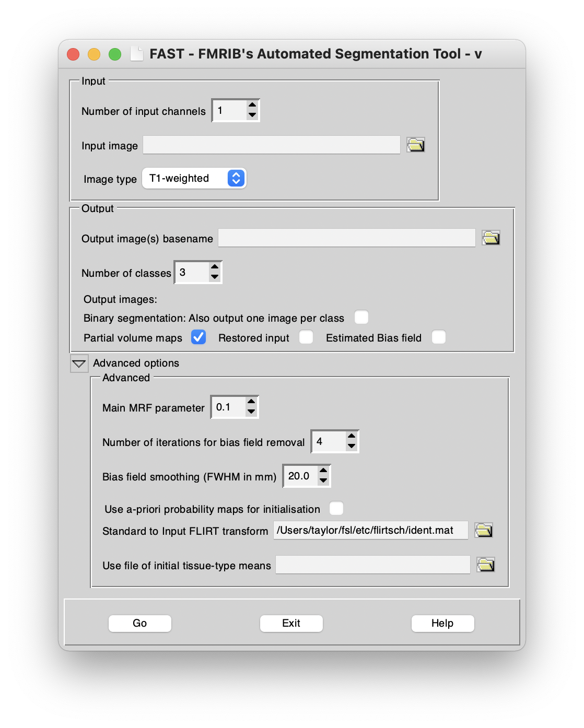Browse for the output image basename location
Image resolution: width=584 pixels, height=728 pixels.
[x=491, y=238]
